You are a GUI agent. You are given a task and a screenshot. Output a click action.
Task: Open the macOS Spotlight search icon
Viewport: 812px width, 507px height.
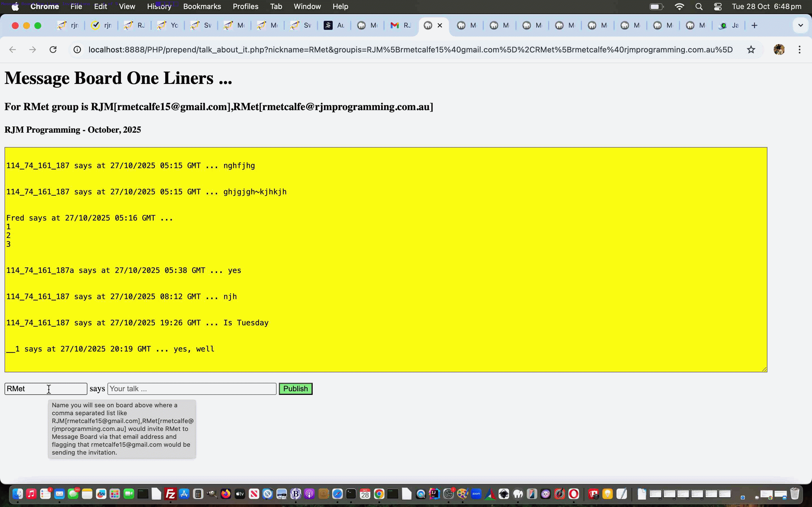(699, 7)
